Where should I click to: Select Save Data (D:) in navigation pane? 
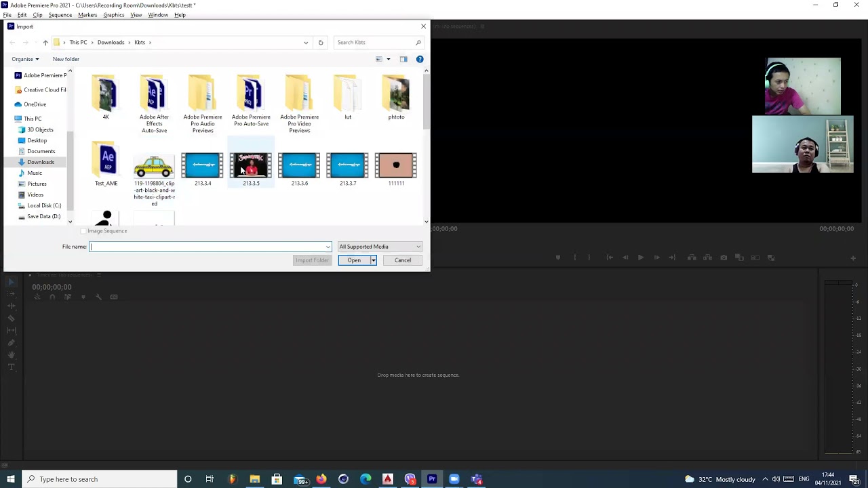[x=39, y=216]
